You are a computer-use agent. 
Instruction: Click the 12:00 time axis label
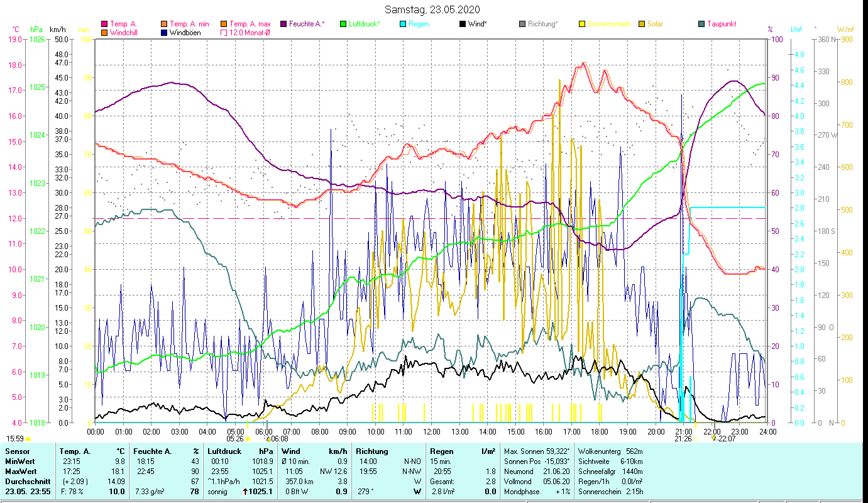tap(431, 431)
